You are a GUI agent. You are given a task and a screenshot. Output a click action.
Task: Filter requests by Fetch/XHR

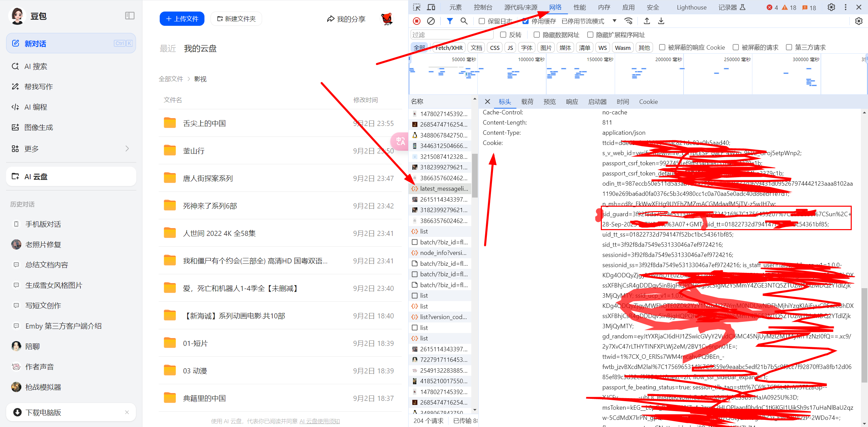pyautogui.click(x=449, y=48)
